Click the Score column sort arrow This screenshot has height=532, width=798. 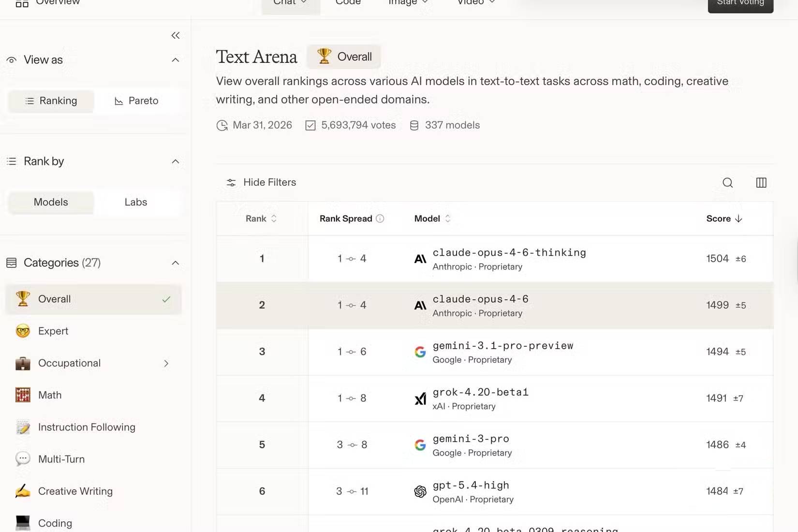(739, 219)
